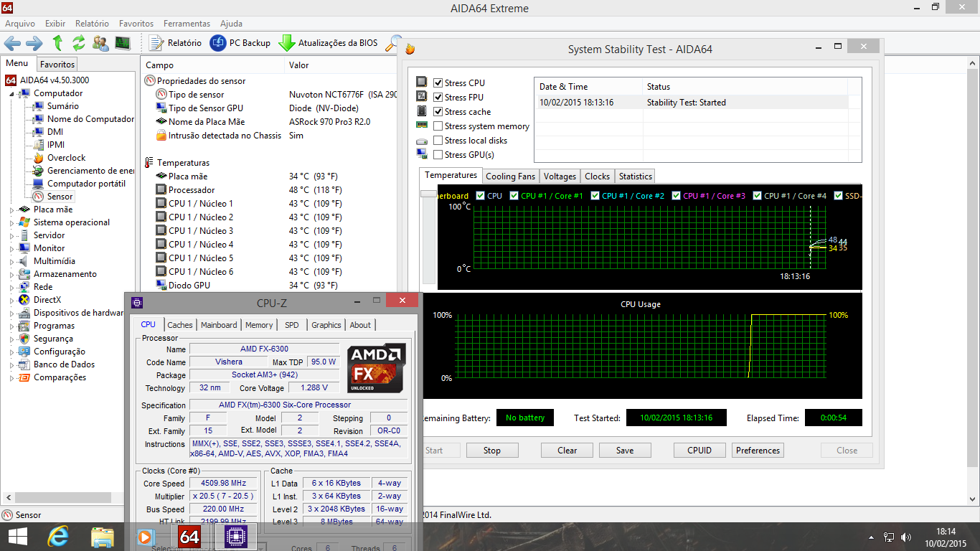Click the Stress CPU chip icon
The height and width of the screenshot is (551, 980).
pos(422,83)
